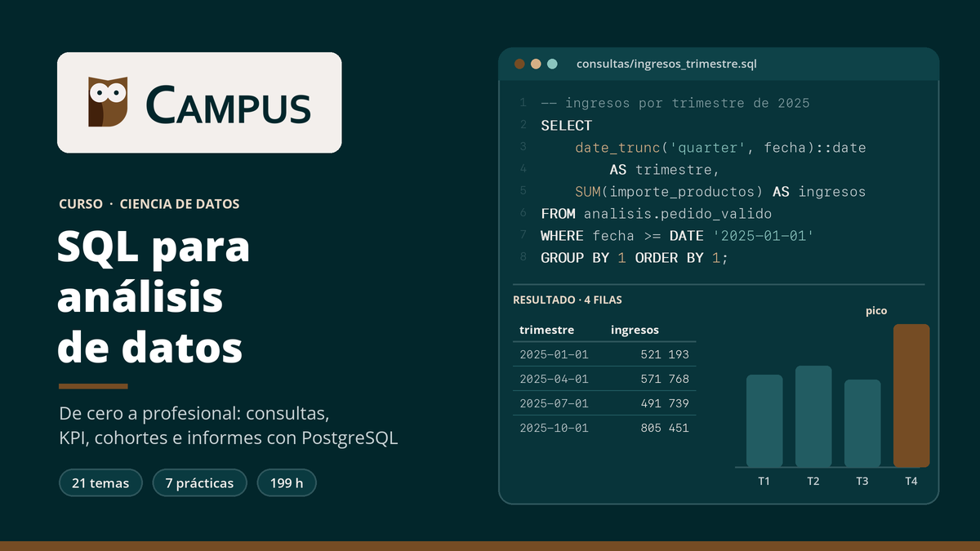
Task: Click the "pico" label above the chart
Action: click(x=876, y=311)
